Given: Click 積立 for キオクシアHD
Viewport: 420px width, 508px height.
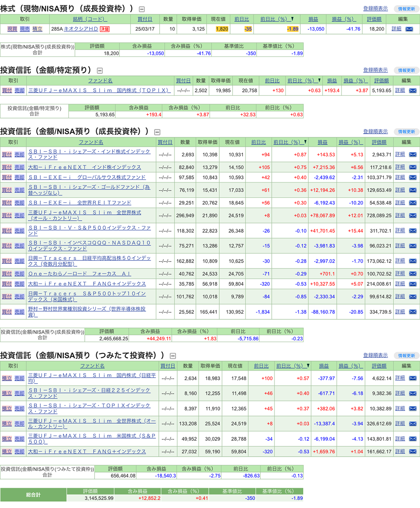Looking at the screenshot, I should (37, 29).
